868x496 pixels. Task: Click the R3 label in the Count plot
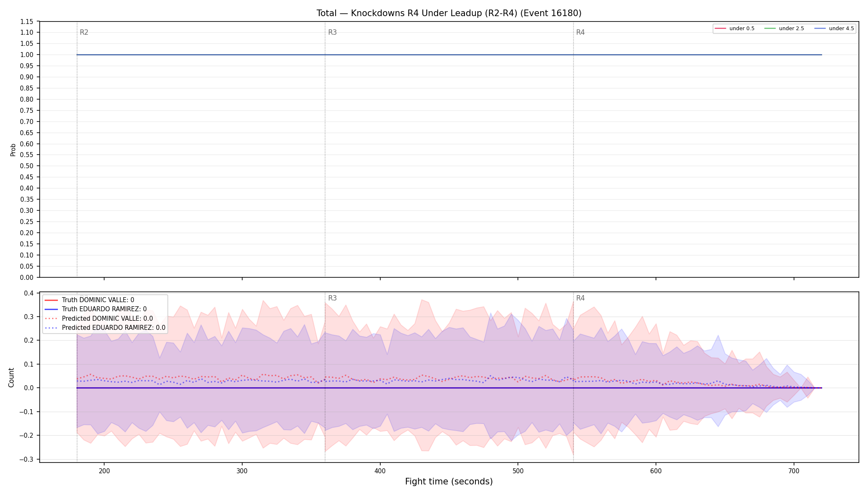(332, 298)
